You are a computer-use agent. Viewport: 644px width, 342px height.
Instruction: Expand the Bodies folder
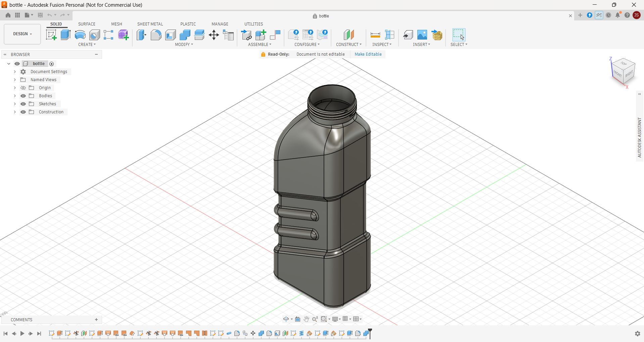tap(15, 96)
